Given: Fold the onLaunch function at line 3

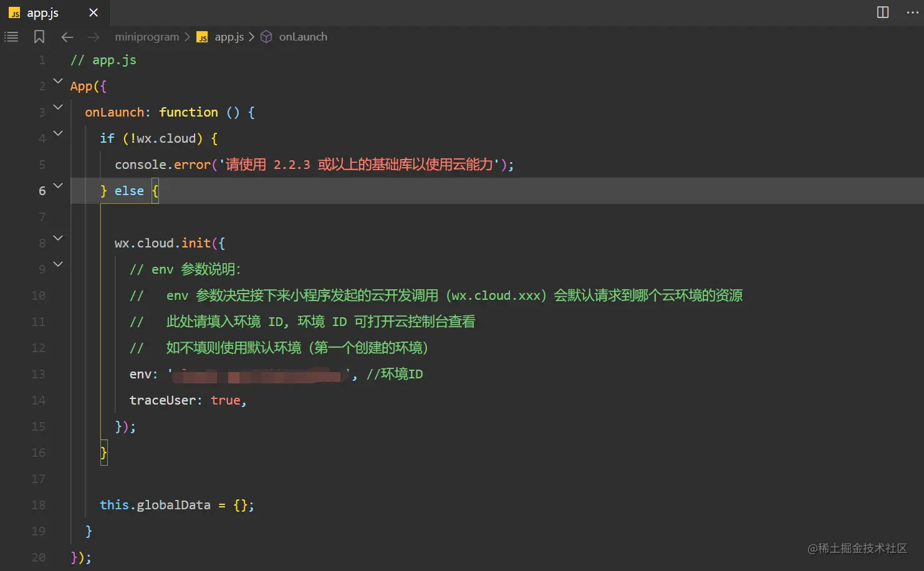Looking at the screenshot, I should pos(58,107).
